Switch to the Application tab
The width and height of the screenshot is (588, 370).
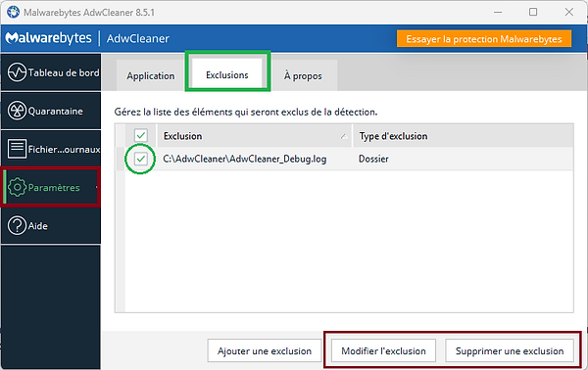click(x=150, y=75)
